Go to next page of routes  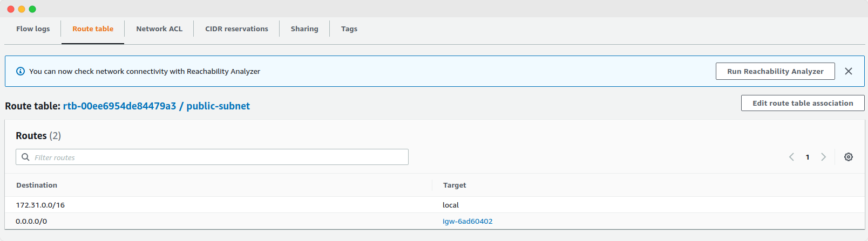pos(823,157)
